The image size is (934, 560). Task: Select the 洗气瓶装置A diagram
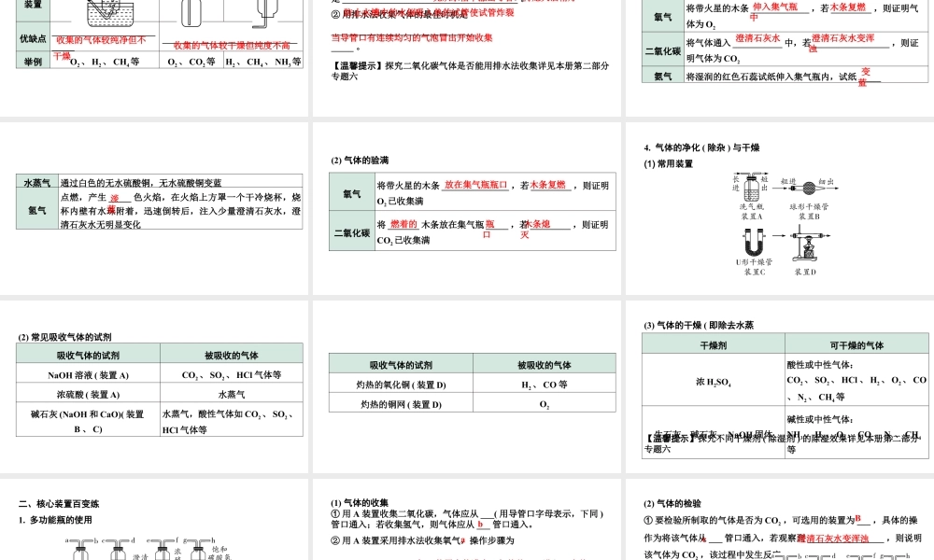point(751,188)
